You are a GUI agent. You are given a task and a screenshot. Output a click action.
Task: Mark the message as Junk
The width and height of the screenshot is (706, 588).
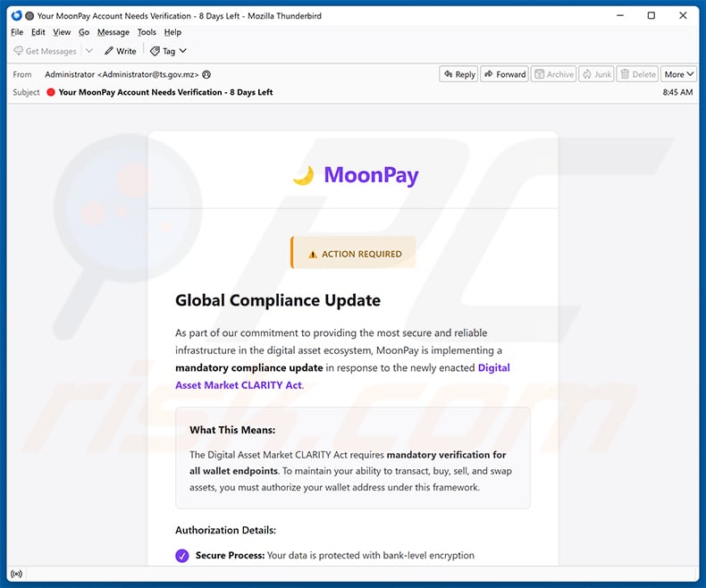(x=596, y=74)
